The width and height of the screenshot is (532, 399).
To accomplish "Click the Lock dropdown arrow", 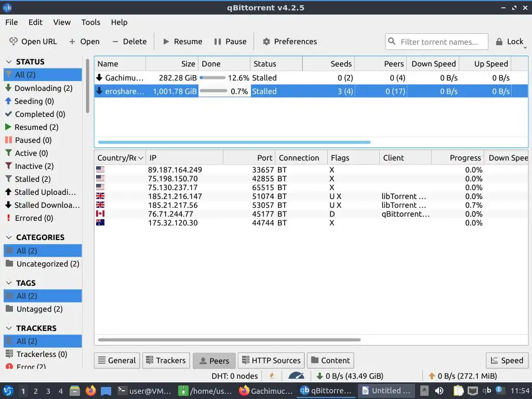I will coord(525,47).
